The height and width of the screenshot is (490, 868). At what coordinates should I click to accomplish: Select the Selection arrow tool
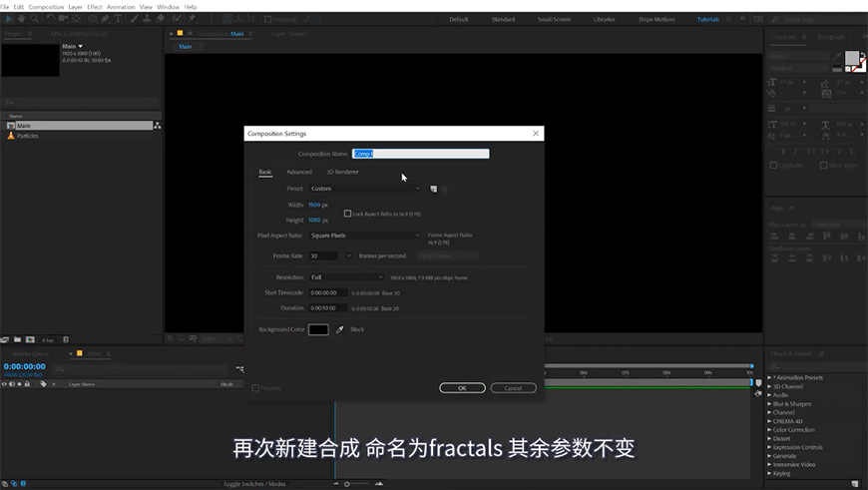[8, 18]
